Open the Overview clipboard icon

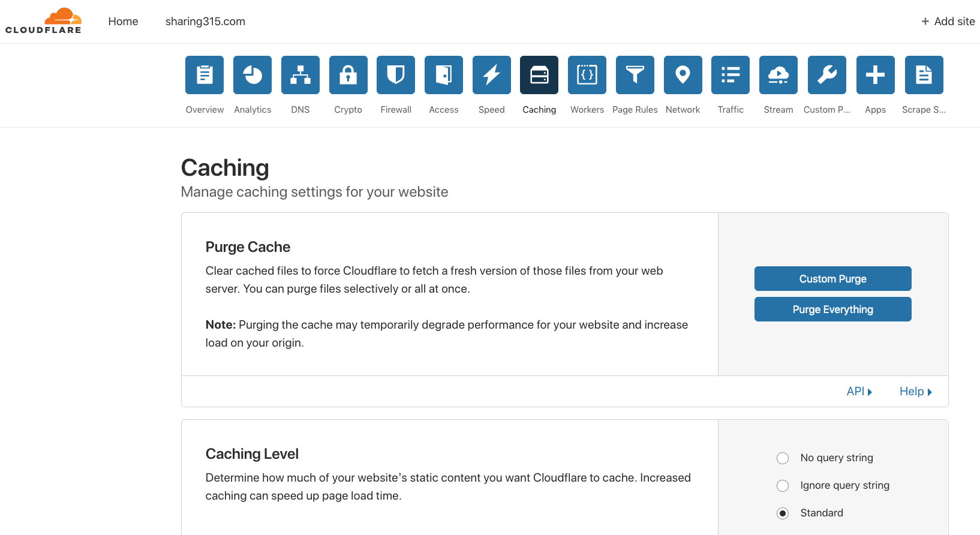click(x=205, y=75)
